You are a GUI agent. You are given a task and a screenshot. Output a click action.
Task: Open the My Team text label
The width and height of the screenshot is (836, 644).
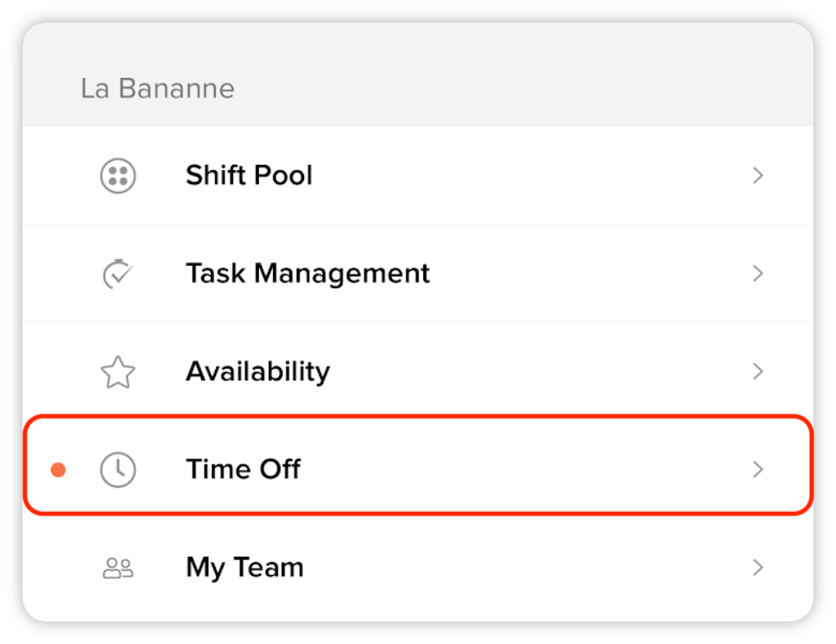(x=244, y=568)
